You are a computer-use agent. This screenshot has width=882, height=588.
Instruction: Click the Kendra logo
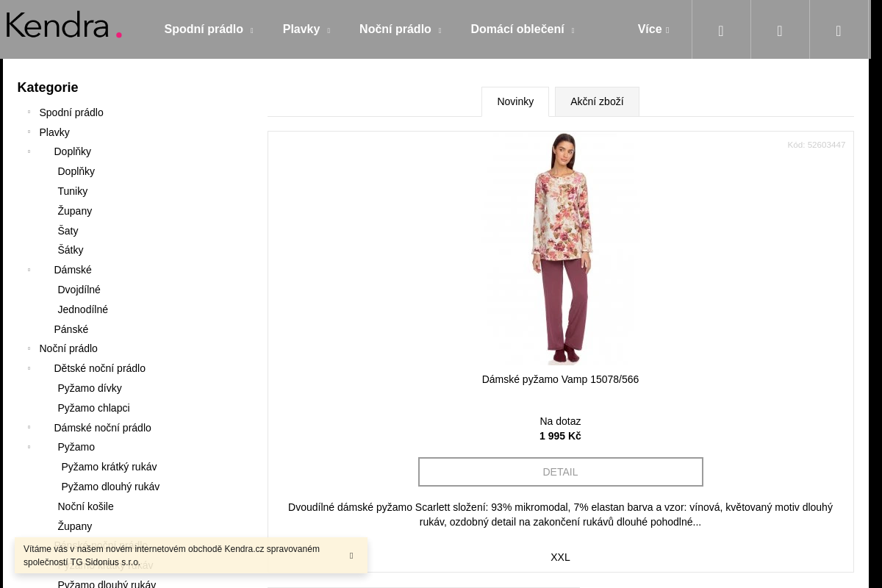point(64,26)
